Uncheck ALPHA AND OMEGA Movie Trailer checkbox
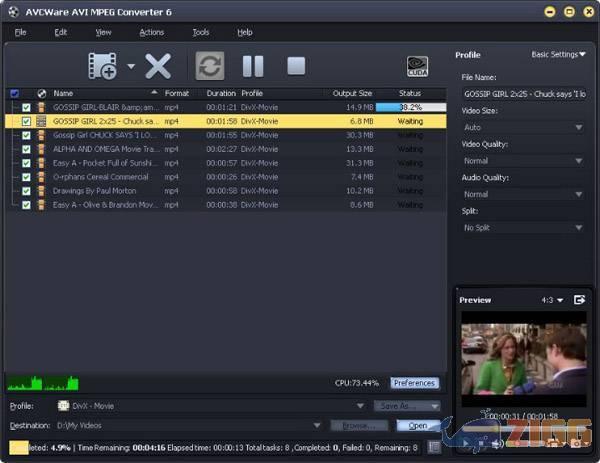The image size is (600, 463). [x=27, y=149]
